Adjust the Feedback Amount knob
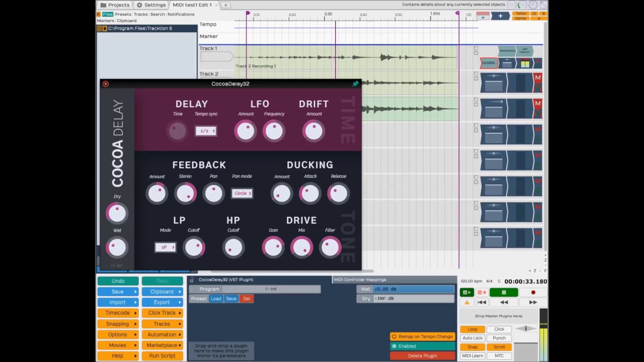 [157, 193]
